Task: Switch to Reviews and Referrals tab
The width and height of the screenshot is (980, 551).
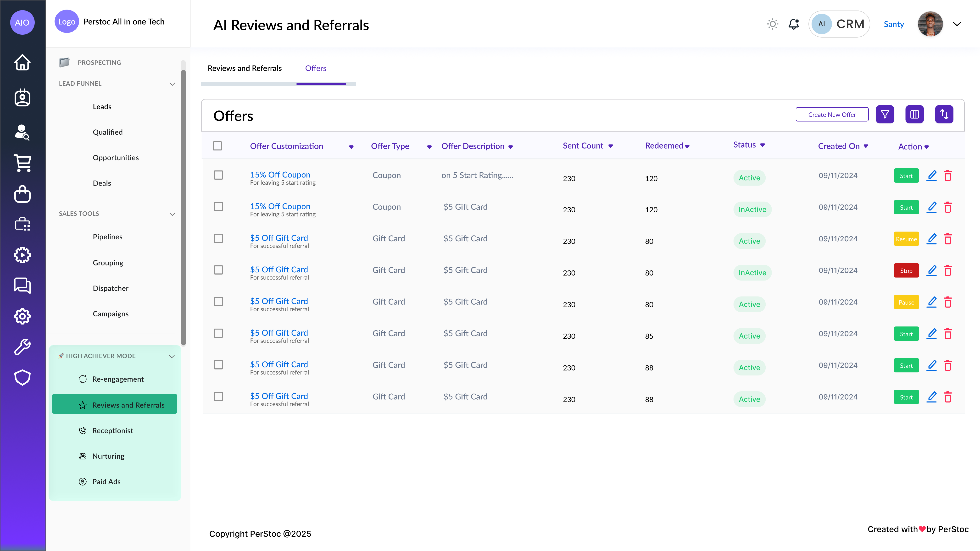Action: (x=245, y=68)
